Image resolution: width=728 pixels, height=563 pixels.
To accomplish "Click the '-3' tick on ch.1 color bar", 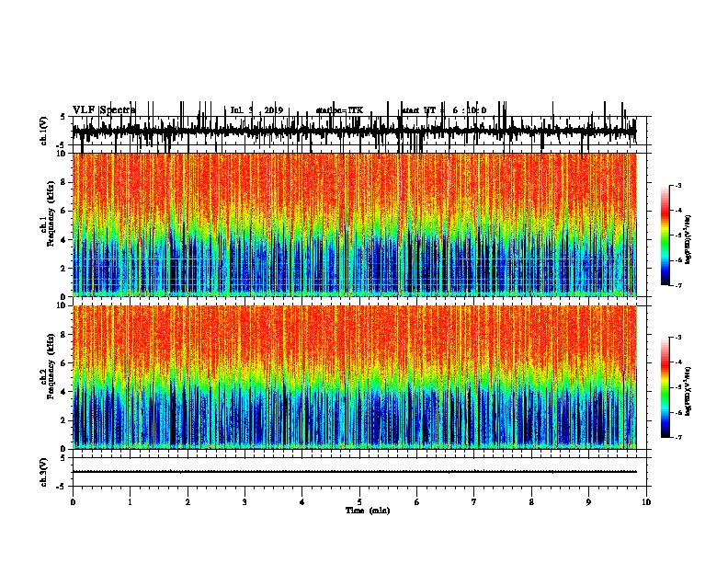I will [x=677, y=186].
